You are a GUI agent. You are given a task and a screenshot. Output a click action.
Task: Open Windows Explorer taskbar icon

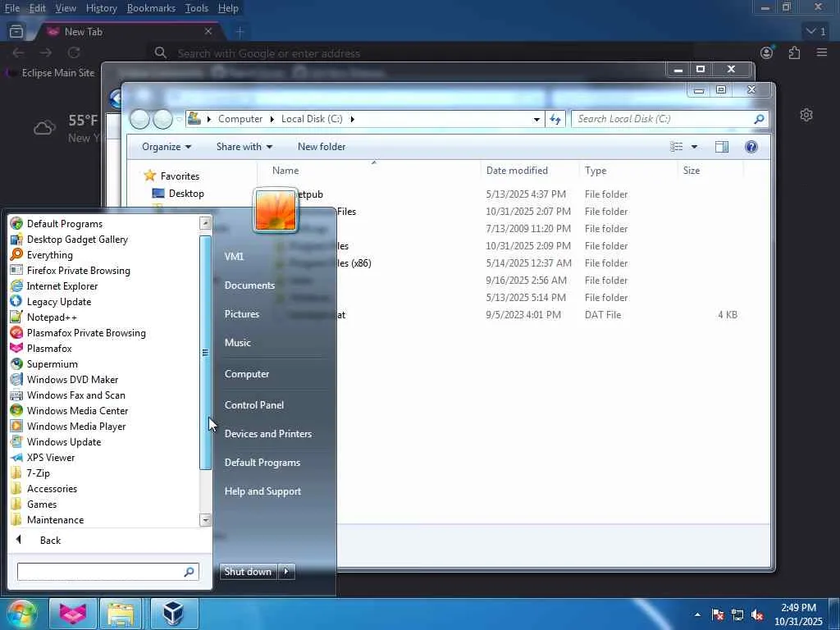click(x=121, y=614)
